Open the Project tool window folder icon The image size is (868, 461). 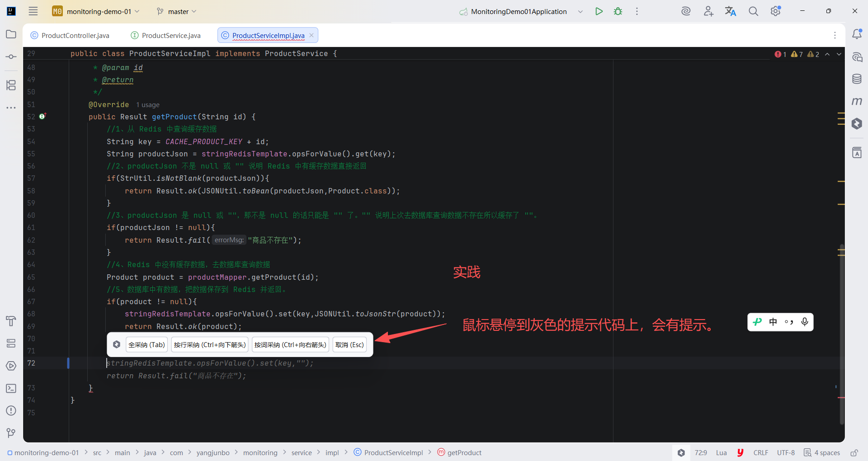coord(11,34)
